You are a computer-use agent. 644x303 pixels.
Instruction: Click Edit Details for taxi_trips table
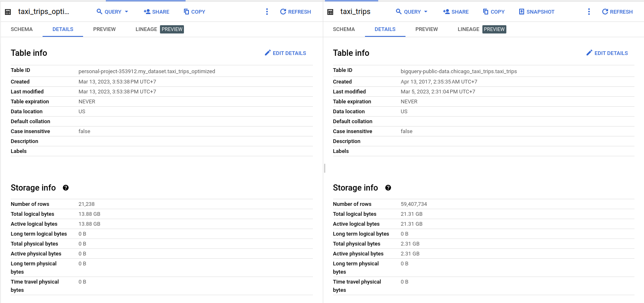607,53
